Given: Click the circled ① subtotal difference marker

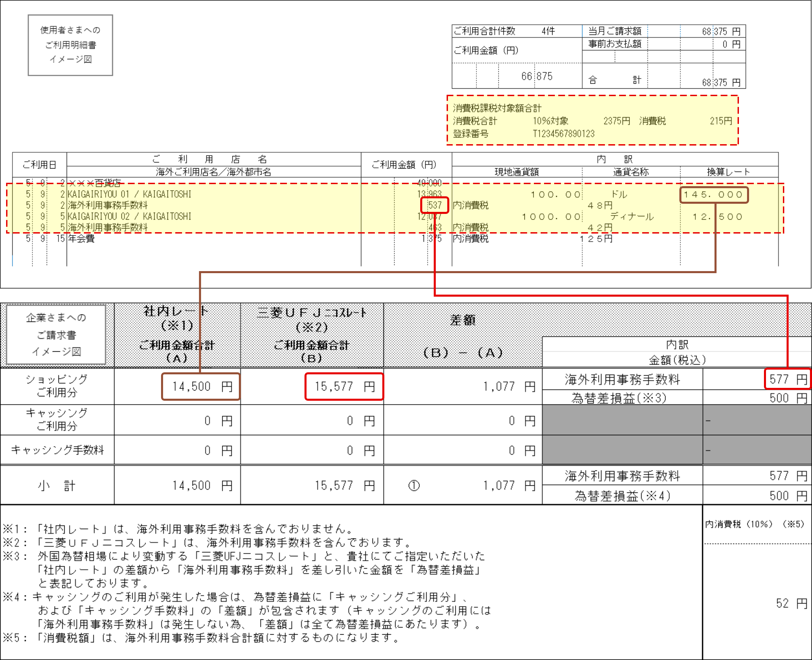Looking at the screenshot, I should [414, 485].
